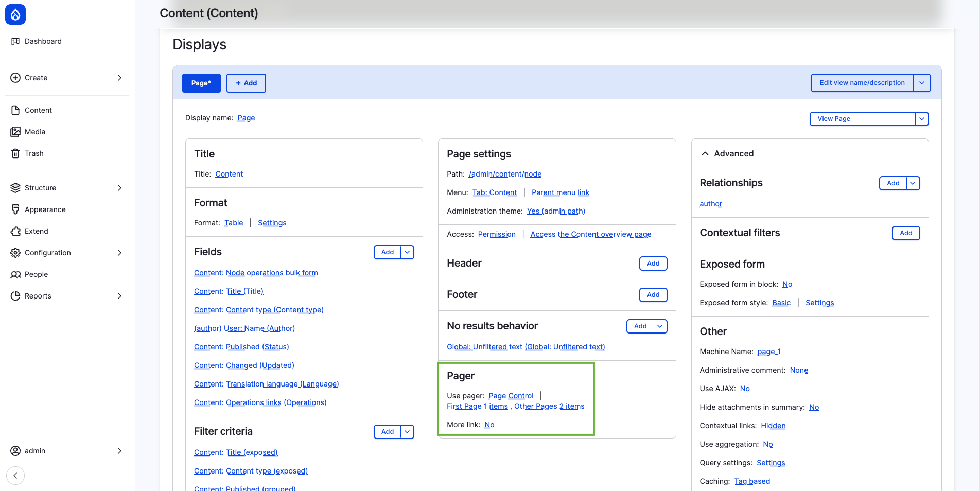Select the Page* display tab

point(201,83)
